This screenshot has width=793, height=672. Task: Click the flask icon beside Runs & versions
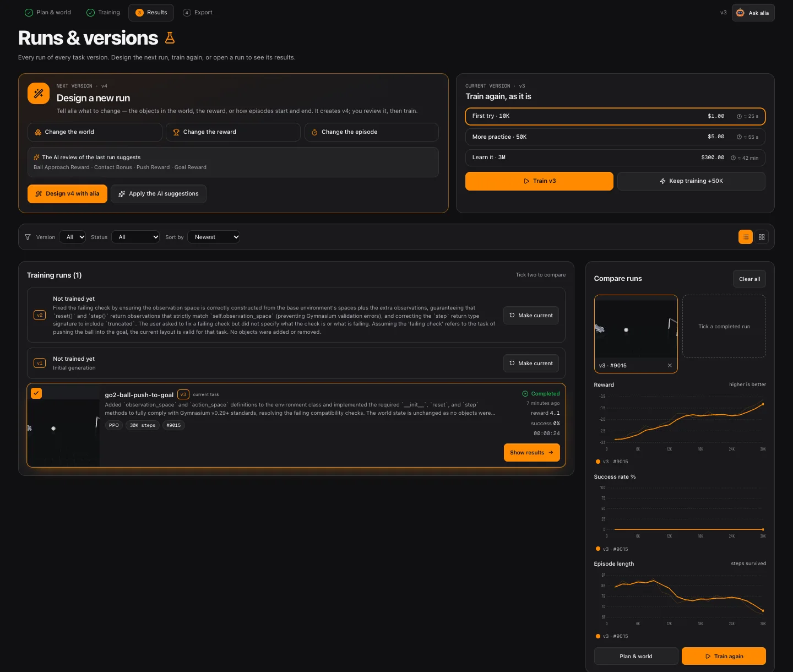pyautogui.click(x=170, y=37)
